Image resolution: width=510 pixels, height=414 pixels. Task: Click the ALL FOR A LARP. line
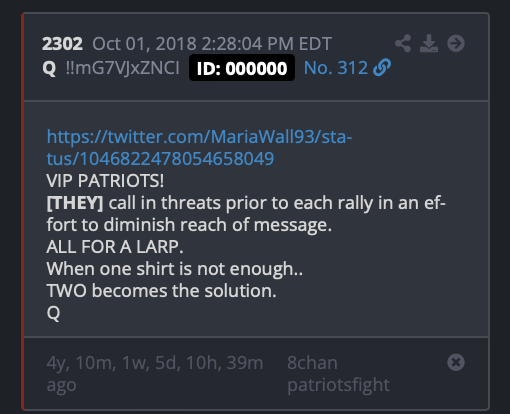tap(115, 247)
